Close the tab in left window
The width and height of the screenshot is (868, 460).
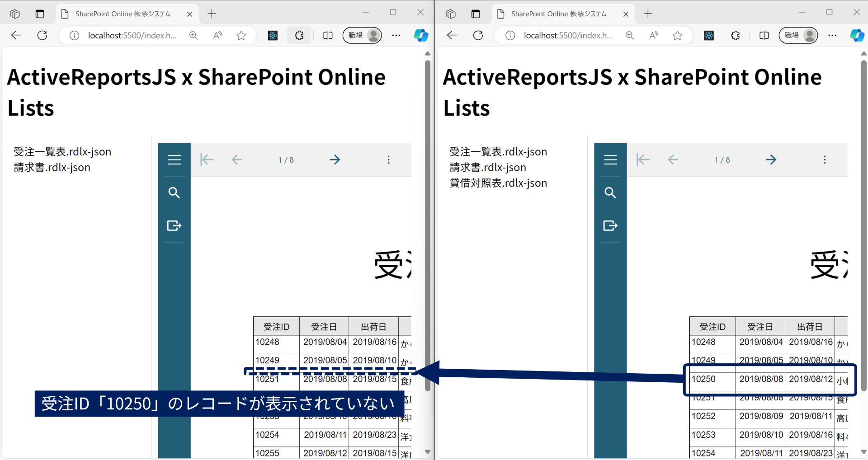tap(189, 14)
